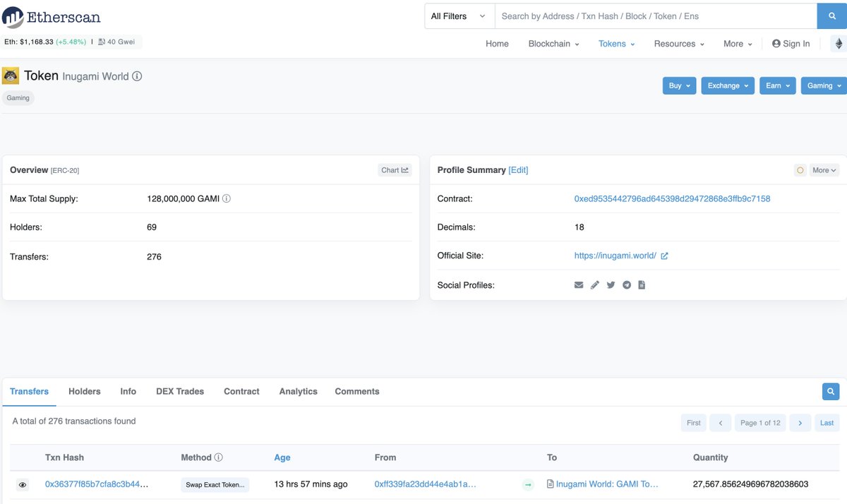Open From address 0xff339fa23dd44e4ab1a...
This screenshot has width=847, height=504.
(426, 484)
